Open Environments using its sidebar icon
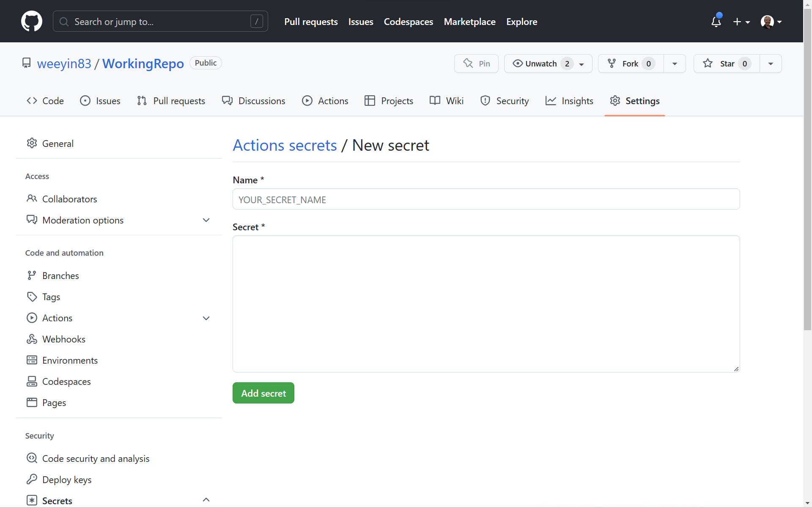 (32, 360)
